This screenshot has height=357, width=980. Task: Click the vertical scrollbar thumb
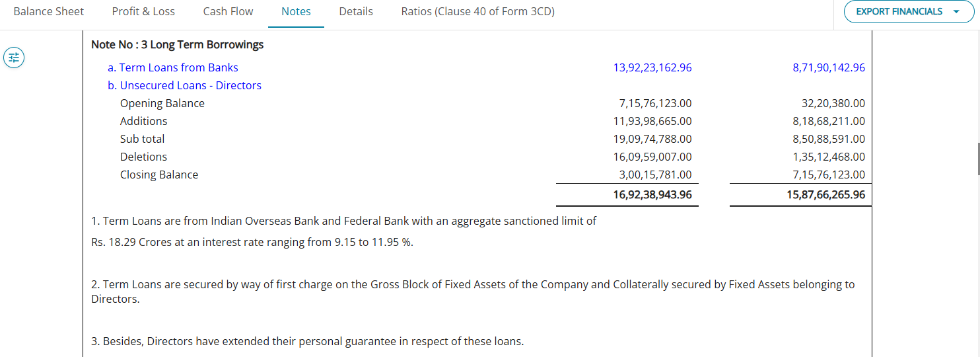(977, 157)
